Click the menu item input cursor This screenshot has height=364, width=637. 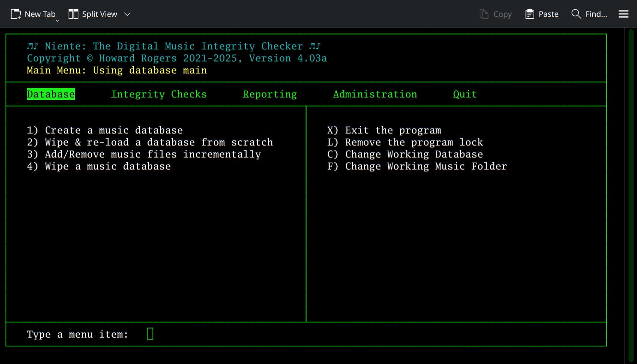[x=149, y=333]
